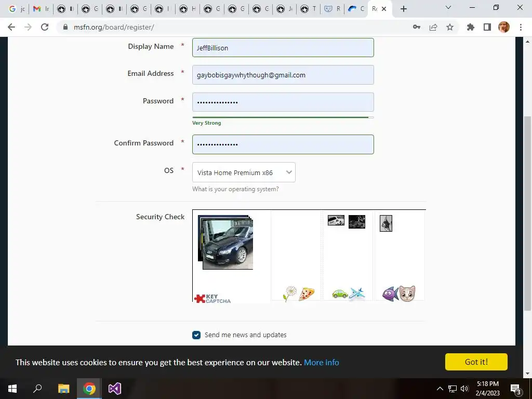Go back to the previous page

pos(11,27)
